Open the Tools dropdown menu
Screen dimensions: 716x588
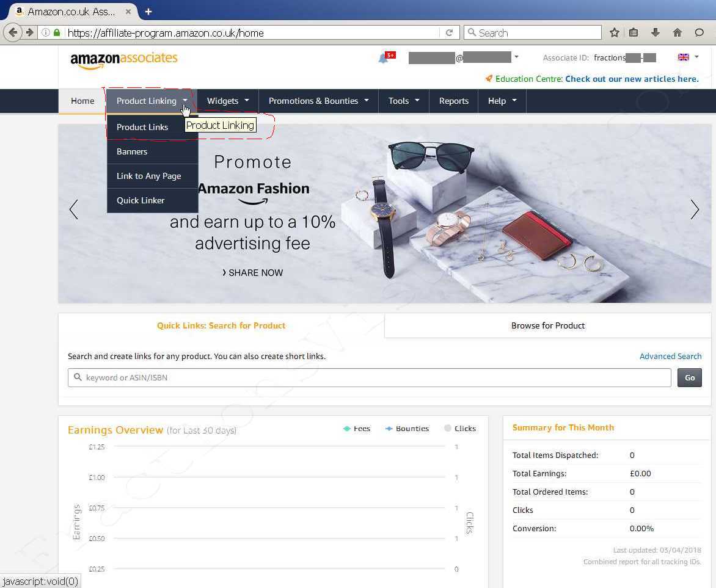[404, 101]
